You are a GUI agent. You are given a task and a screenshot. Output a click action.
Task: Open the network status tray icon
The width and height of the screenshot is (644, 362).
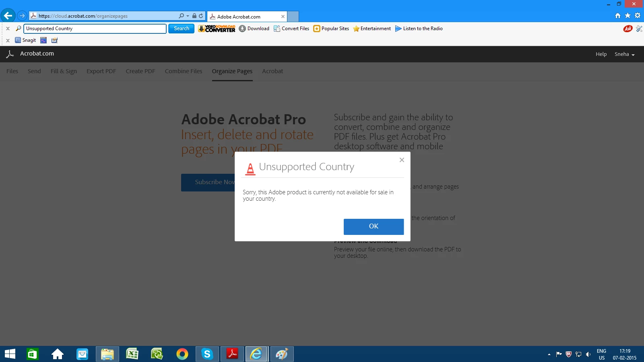(578, 354)
